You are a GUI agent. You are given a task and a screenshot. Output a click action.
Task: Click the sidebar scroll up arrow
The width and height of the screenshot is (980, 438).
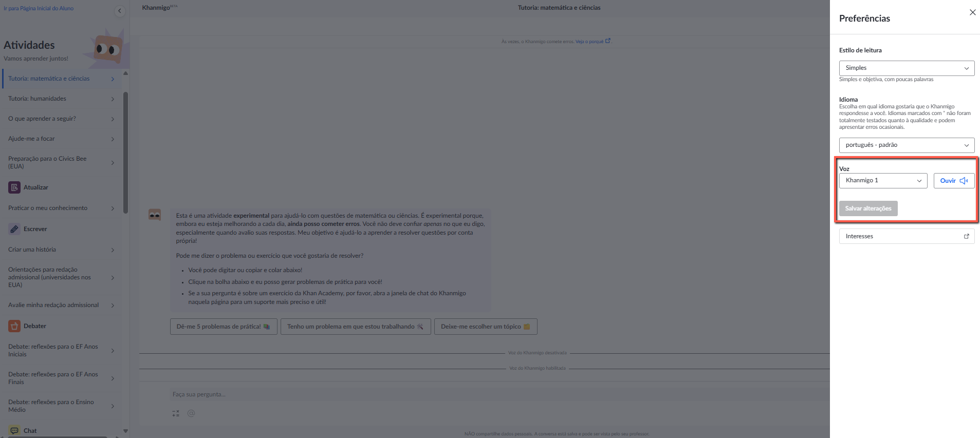(x=125, y=73)
